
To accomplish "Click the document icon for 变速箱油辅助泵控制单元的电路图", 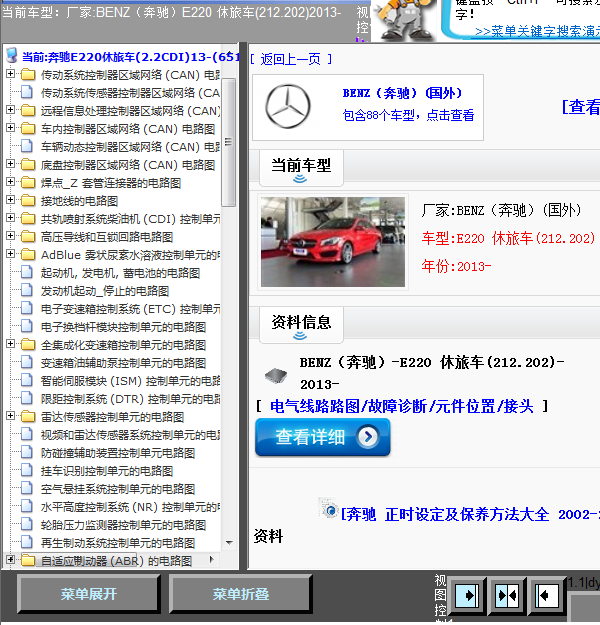I will pos(27,362).
